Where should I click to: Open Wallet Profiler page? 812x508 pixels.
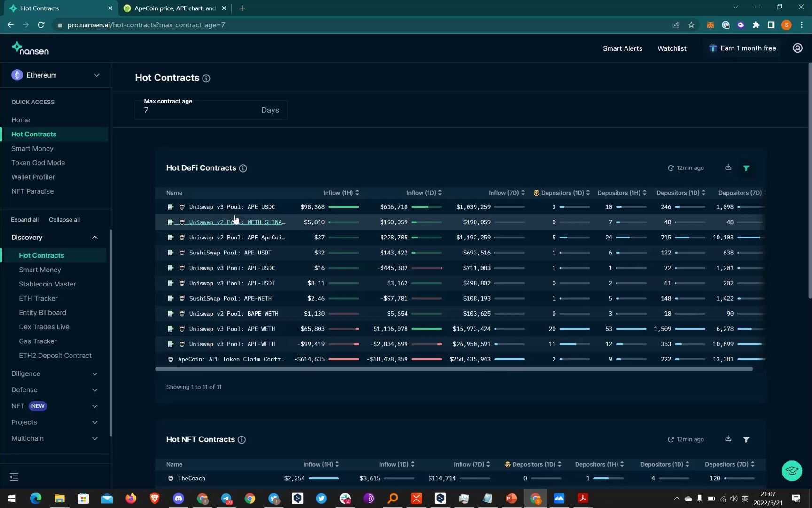[33, 177]
